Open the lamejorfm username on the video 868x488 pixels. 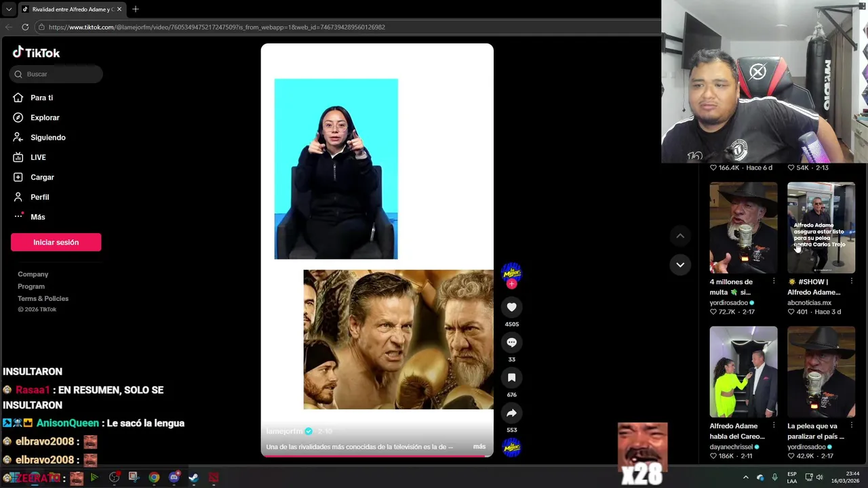(285, 431)
